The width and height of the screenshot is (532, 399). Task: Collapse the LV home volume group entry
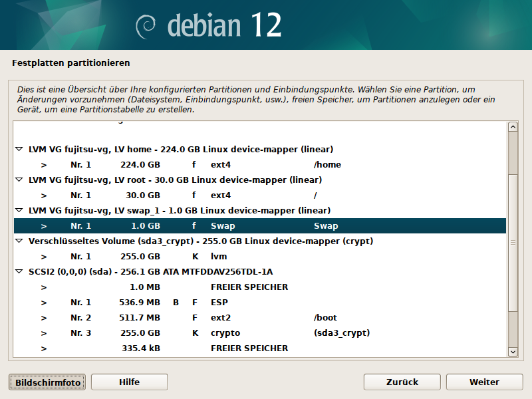click(x=19, y=150)
